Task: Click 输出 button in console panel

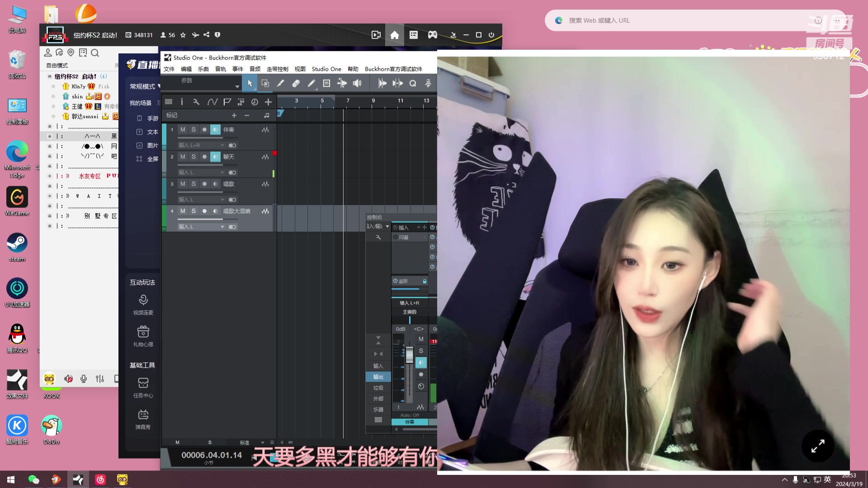Action: pyautogui.click(x=378, y=377)
